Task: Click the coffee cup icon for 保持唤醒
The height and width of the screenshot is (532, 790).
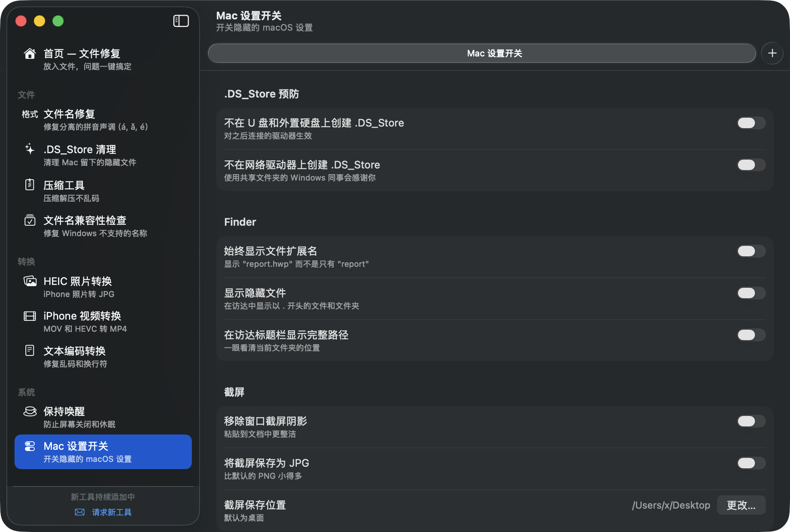Action: (30, 411)
